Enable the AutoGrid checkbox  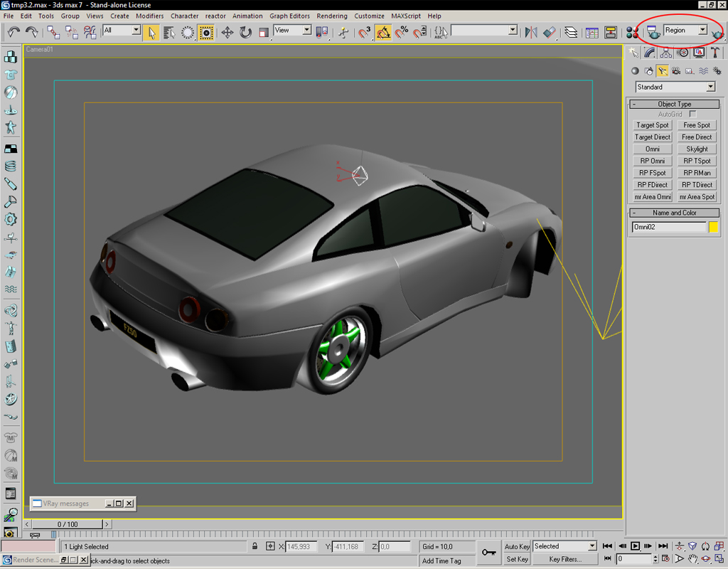(x=692, y=114)
